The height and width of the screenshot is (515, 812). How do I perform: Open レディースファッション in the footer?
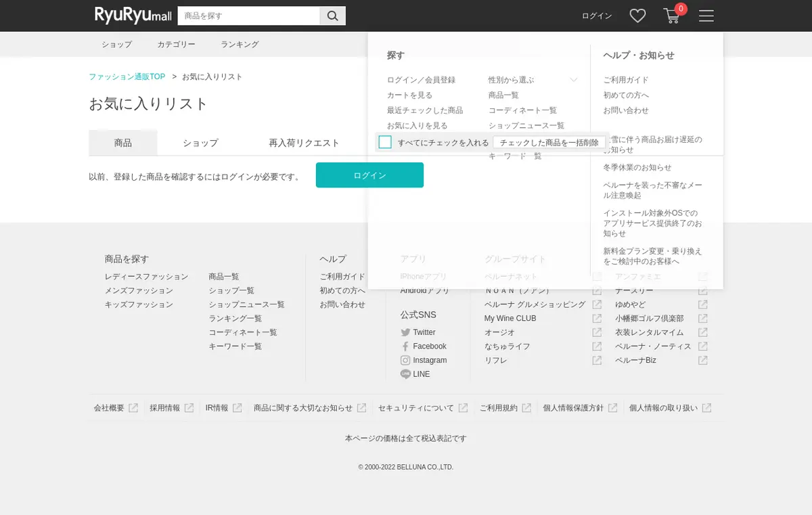point(147,277)
